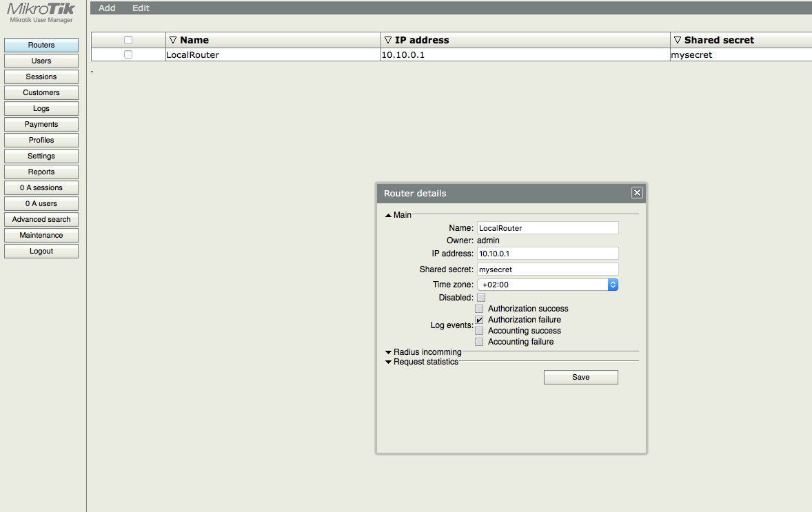812x512 pixels.
Task: Enable the Disabled checkbox for the router
Action: coord(480,297)
